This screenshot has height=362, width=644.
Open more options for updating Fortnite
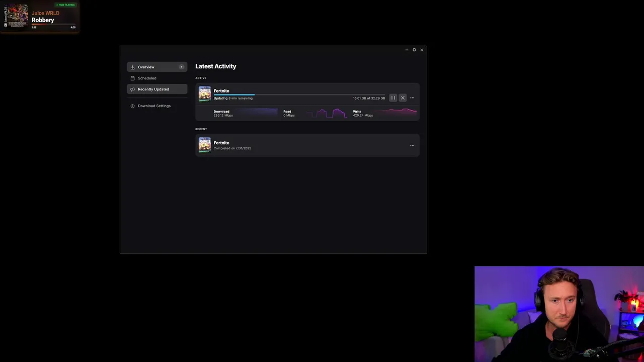(412, 98)
